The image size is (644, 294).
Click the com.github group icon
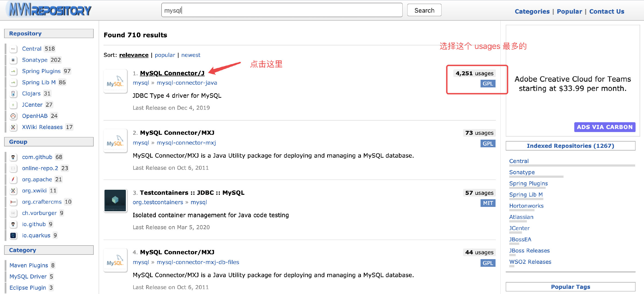coord(13,157)
